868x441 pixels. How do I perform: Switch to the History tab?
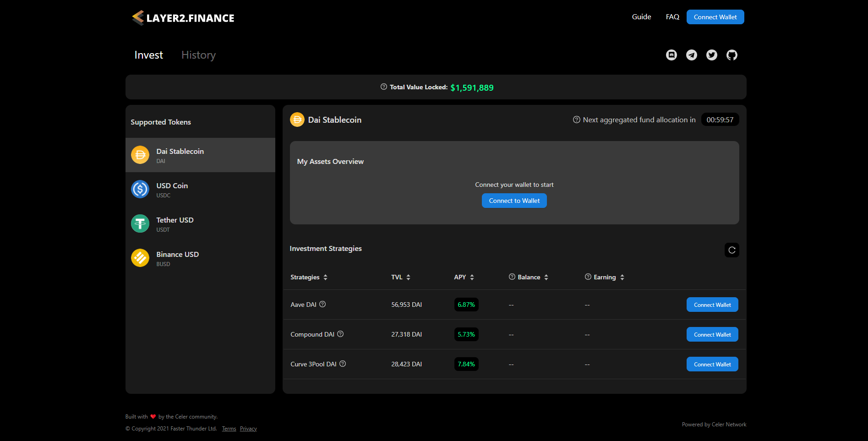pos(198,55)
